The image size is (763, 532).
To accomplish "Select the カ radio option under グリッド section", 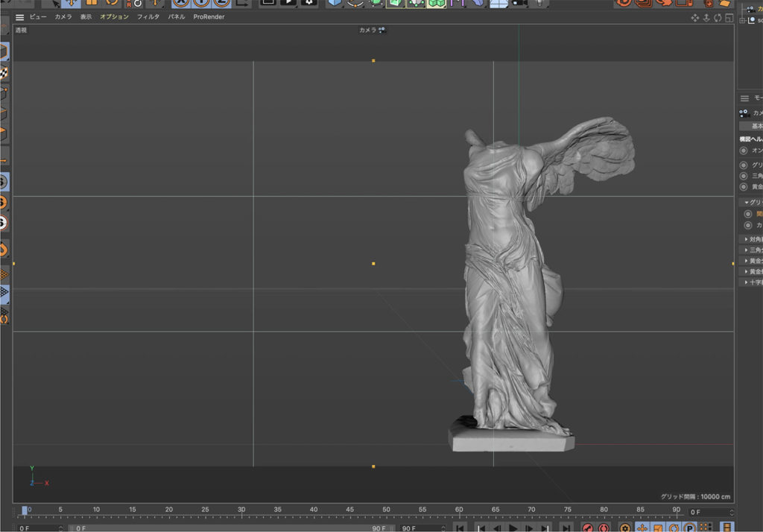I will [x=748, y=225].
